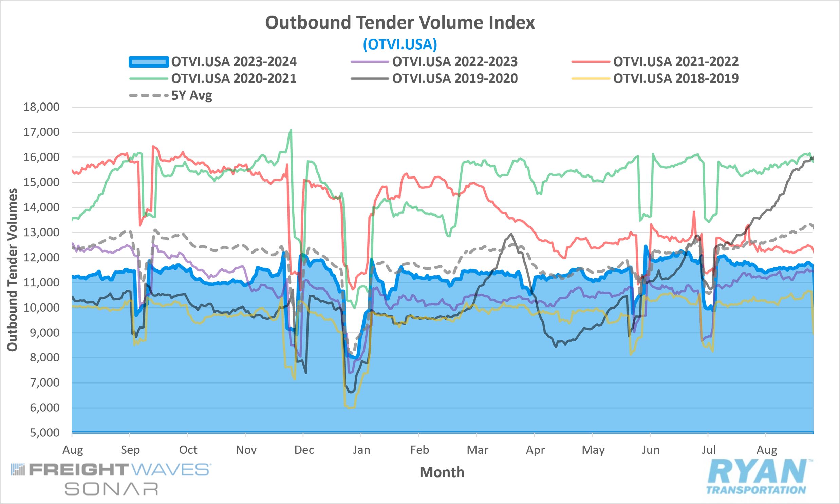Select the OTVI.USA 2020-2021 legend label
Screen dimensions: 840x504
(x=234, y=78)
